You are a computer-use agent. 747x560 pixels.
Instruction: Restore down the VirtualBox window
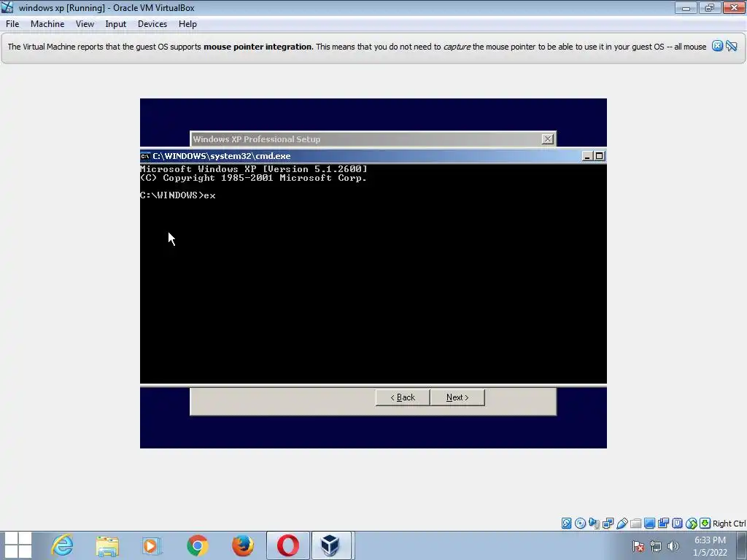(x=709, y=7)
